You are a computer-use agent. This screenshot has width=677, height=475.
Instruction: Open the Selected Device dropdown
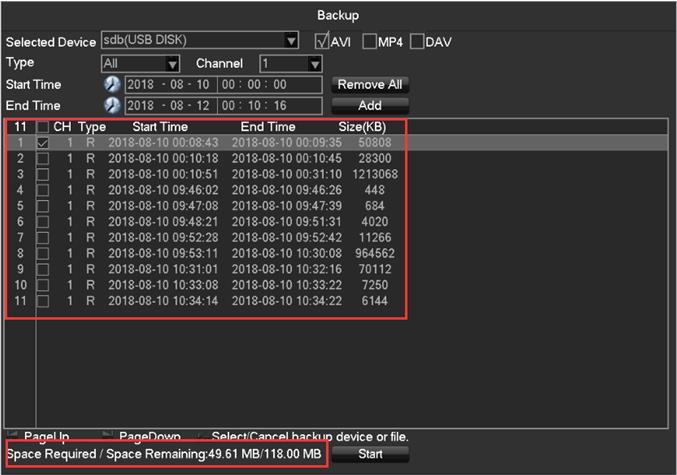pyautogui.click(x=291, y=41)
